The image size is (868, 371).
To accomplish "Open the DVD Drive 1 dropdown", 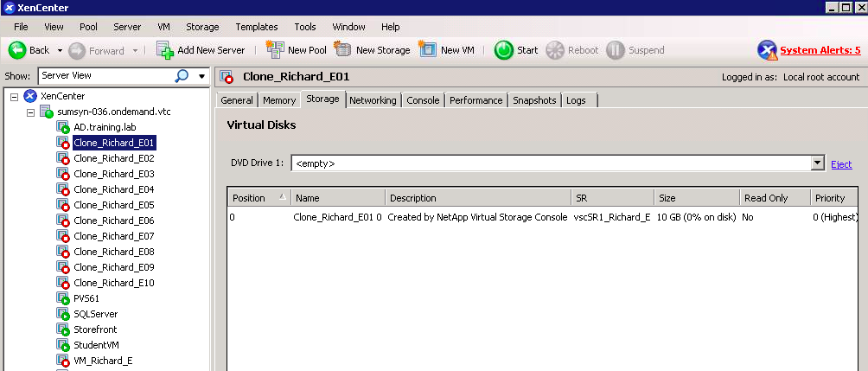I will 817,163.
